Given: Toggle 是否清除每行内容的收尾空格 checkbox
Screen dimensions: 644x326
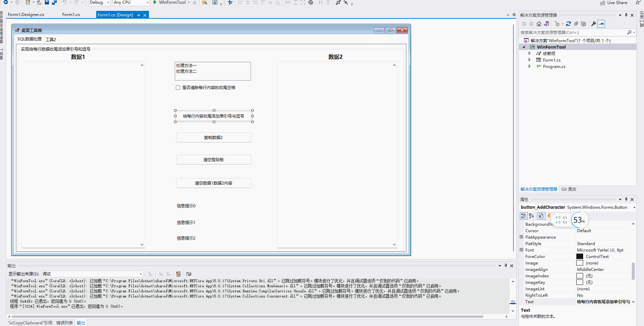Looking at the screenshot, I should (x=178, y=88).
